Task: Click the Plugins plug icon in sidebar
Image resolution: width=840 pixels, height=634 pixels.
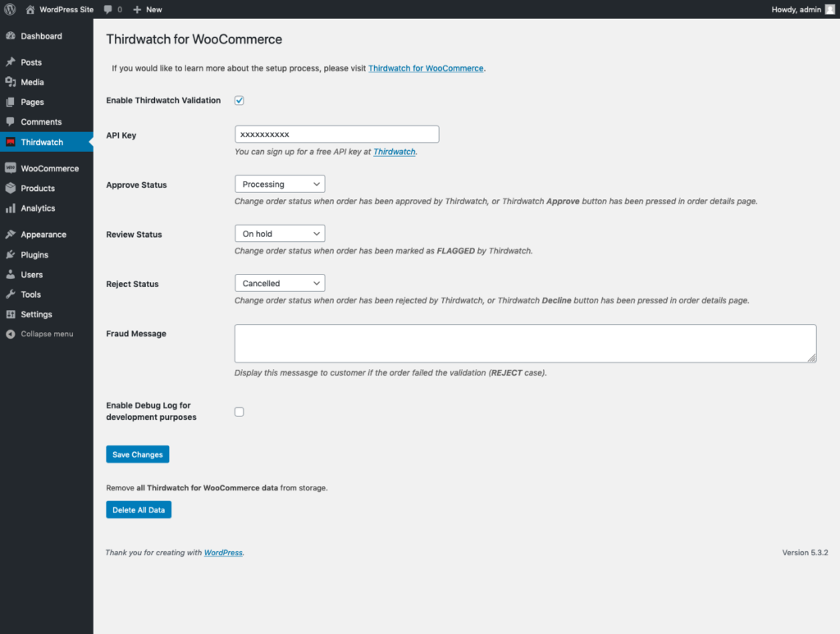Action: [x=11, y=254]
